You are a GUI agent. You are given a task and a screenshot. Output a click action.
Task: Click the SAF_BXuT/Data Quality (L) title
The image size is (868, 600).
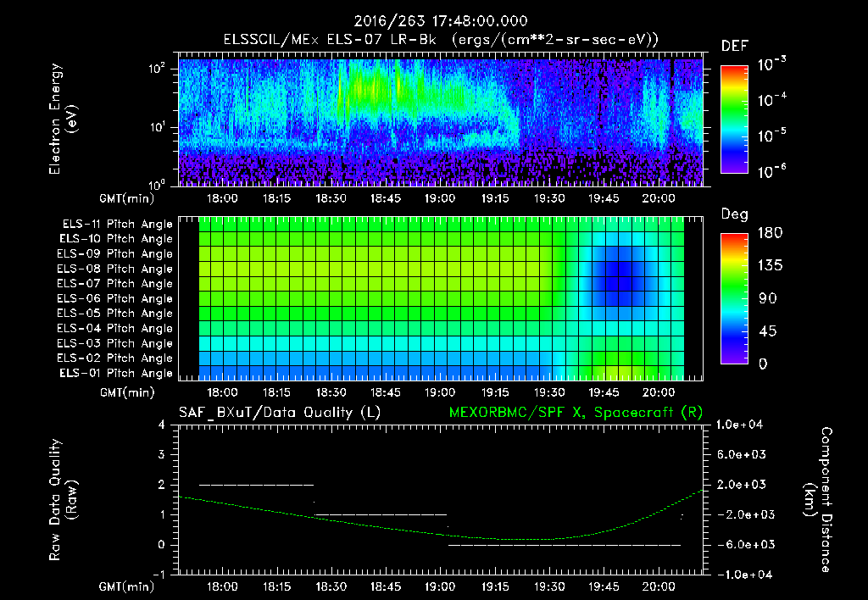click(x=280, y=413)
